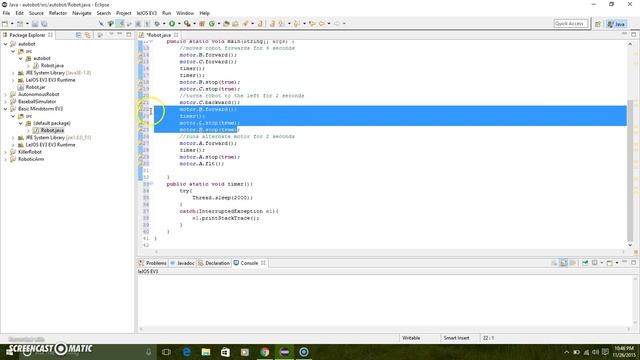Click the Pin Console icon

pyautogui.click(x=585, y=263)
